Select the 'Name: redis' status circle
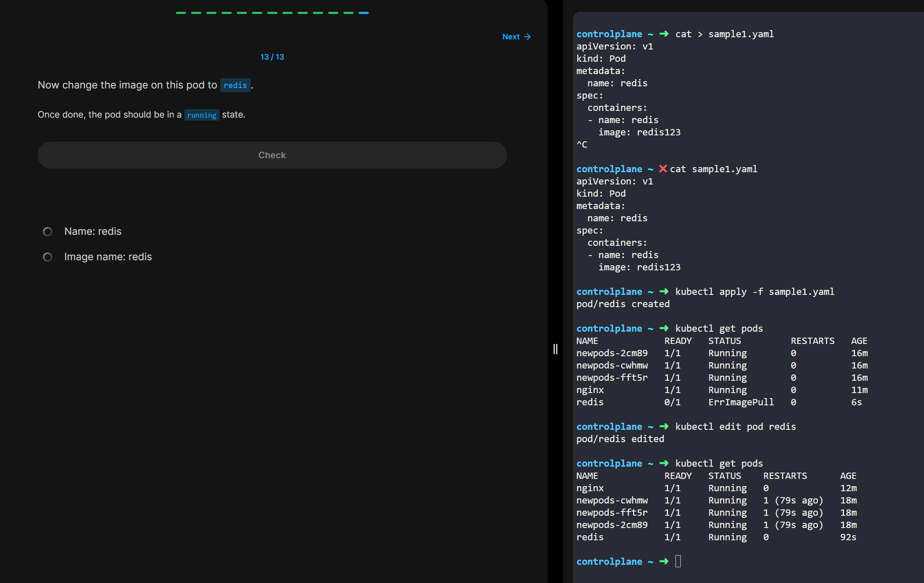The width and height of the screenshot is (924, 583). point(48,231)
